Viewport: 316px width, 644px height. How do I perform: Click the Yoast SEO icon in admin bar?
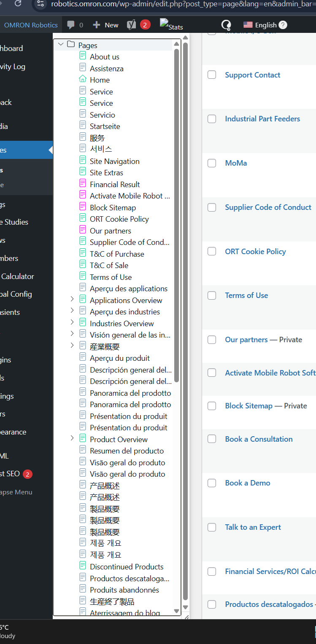click(131, 25)
